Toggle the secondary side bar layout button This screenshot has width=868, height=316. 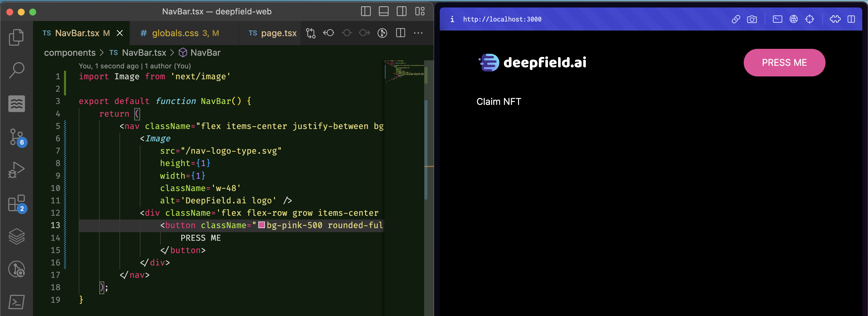coord(401,11)
